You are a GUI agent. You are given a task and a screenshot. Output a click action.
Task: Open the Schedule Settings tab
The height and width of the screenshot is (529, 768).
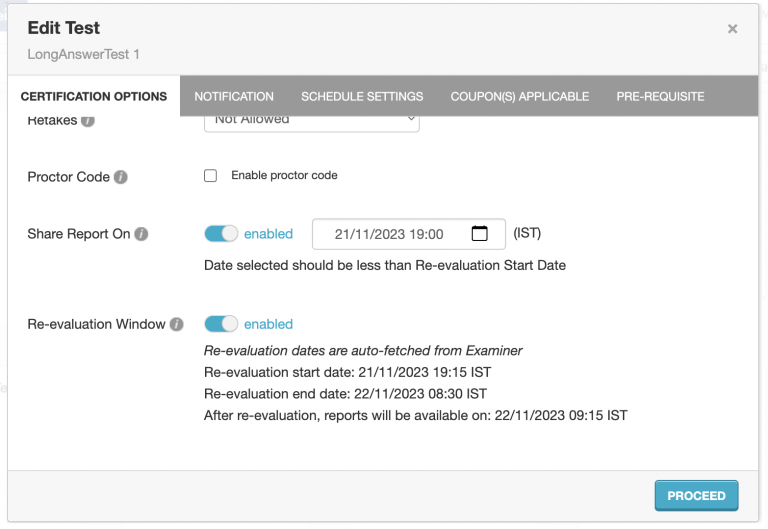click(362, 97)
